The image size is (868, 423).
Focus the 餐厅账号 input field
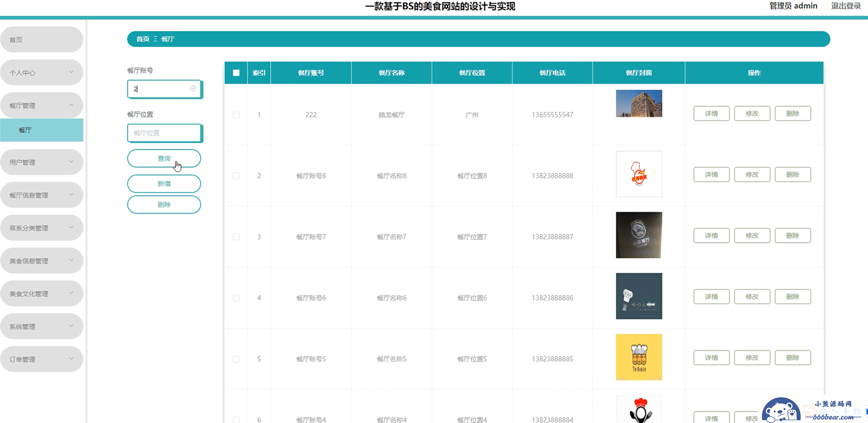click(x=164, y=89)
